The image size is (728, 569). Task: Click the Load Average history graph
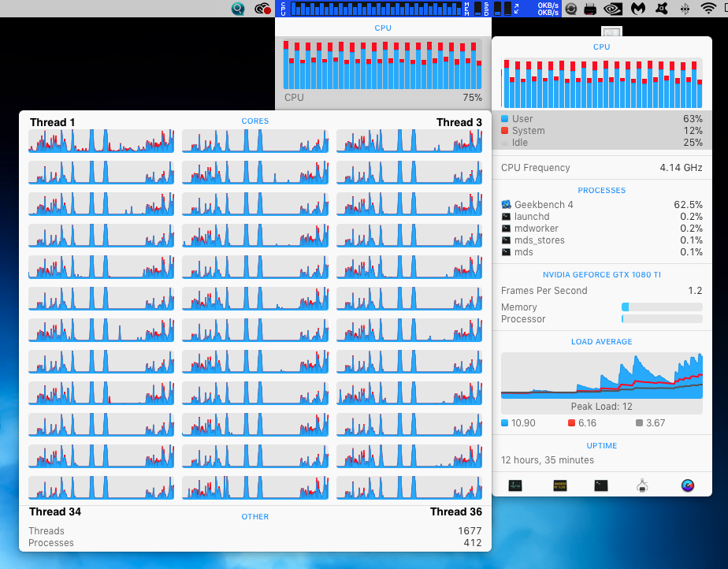(x=602, y=375)
